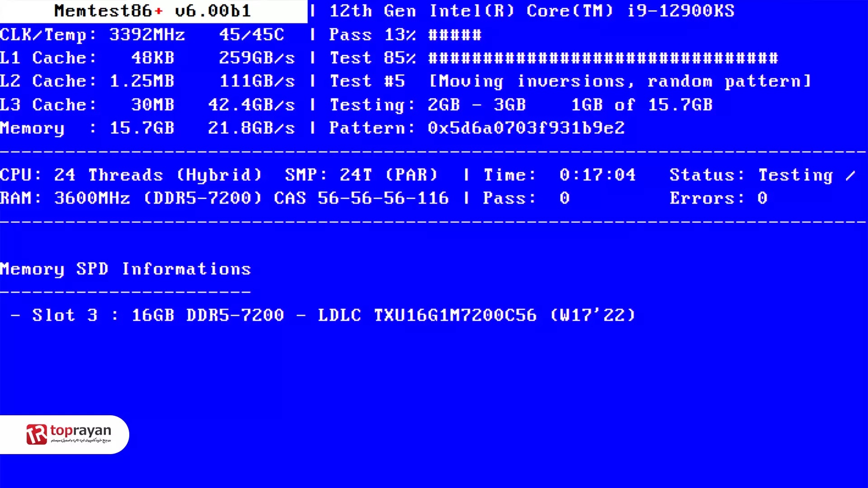The image size is (868, 488).
Task: Click the 42.4GB/s L3 speed
Action: tap(251, 105)
